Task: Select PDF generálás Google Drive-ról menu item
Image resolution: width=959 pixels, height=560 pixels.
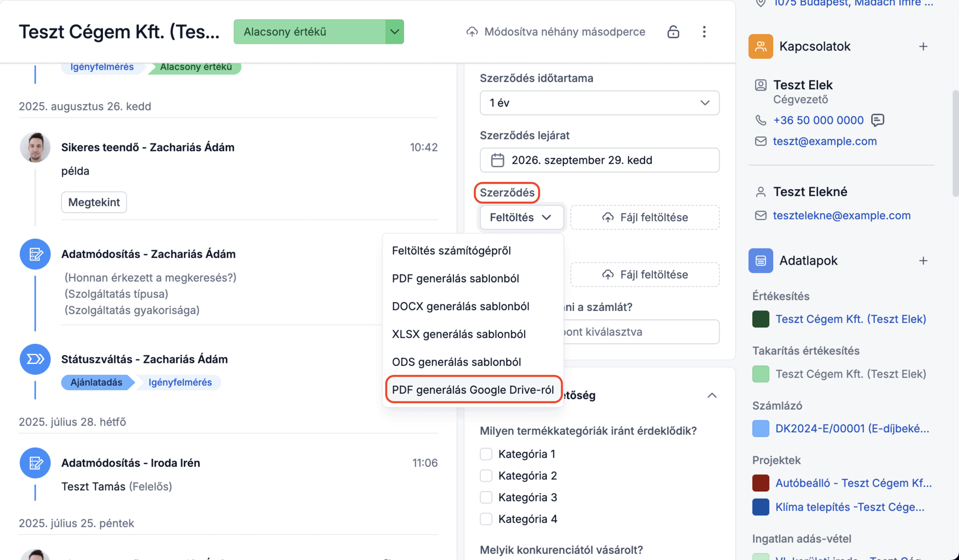Action: point(473,390)
